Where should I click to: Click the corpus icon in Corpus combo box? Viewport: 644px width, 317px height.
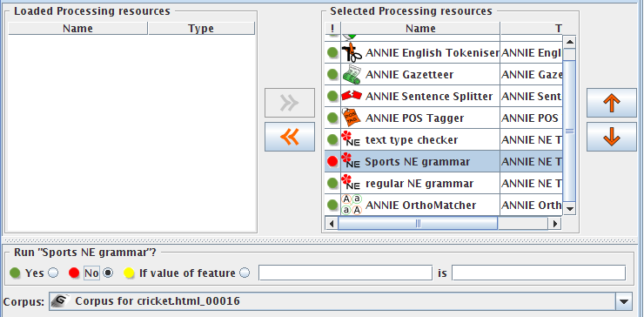(60, 301)
